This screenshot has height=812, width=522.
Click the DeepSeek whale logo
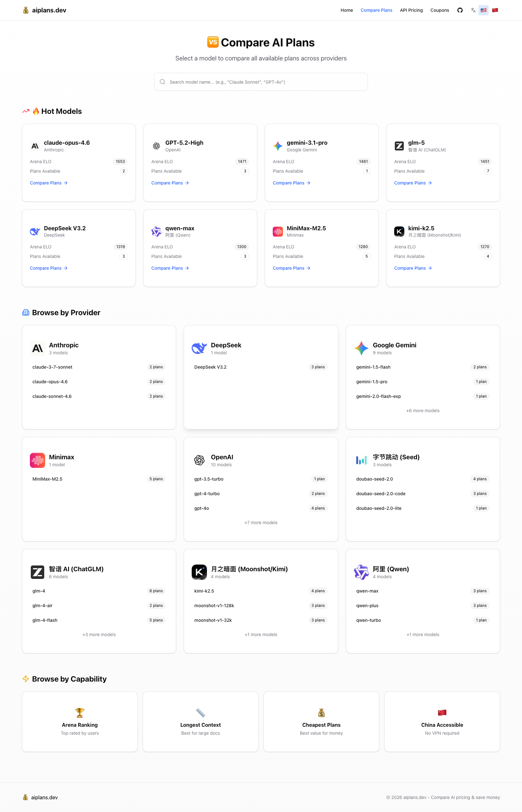point(199,348)
